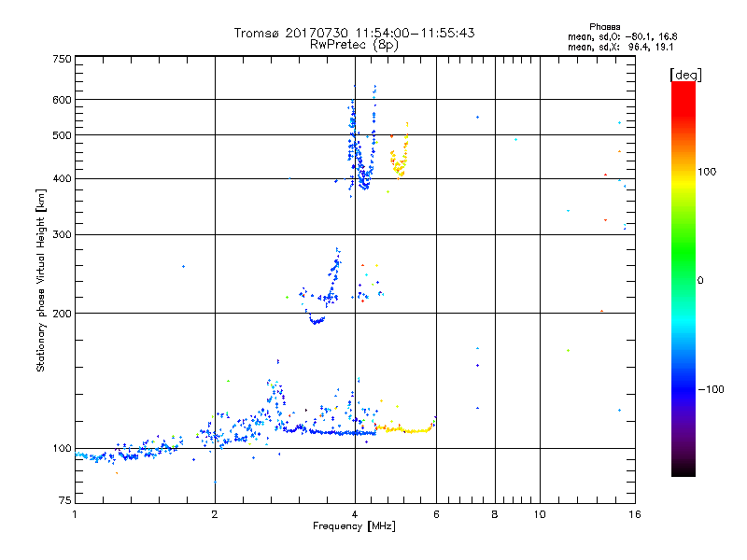Click the x-axis label '10'
The height and width of the screenshot is (560, 747).
[540, 514]
